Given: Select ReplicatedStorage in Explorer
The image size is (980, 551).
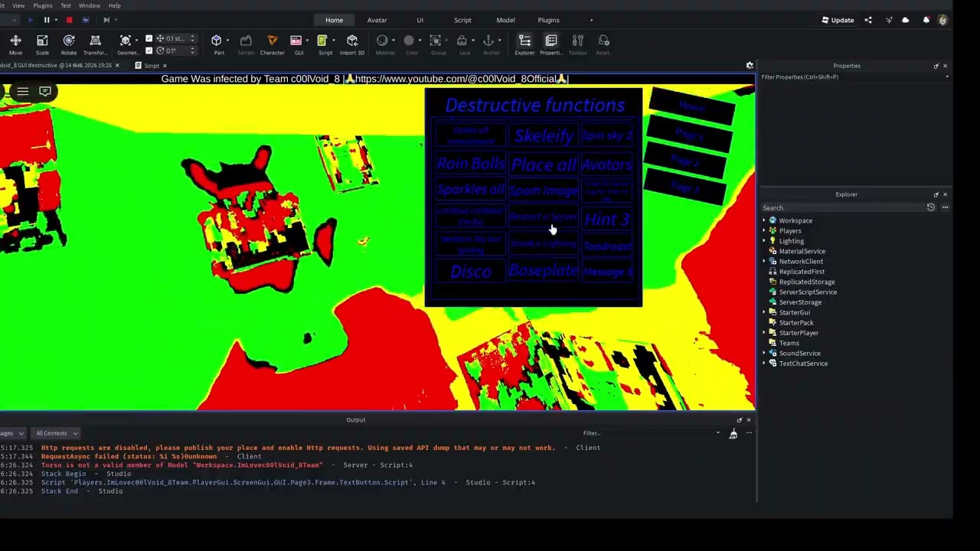Looking at the screenshot, I should click(x=807, y=282).
